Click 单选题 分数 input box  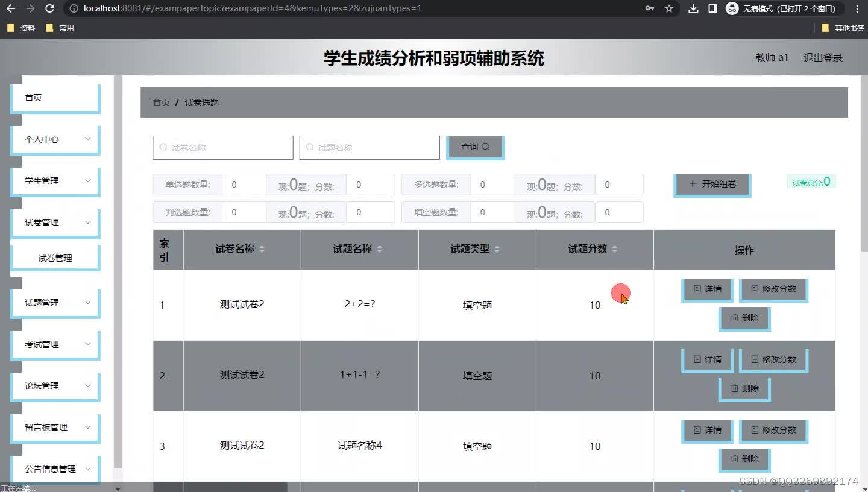coord(371,184)
